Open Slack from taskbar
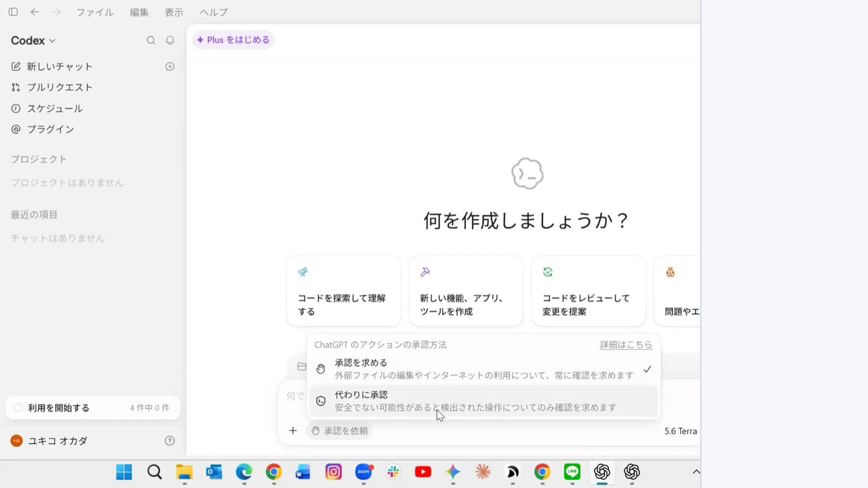Image resolution: width=868 pixels, height=488 pixels. (x=393, y=472)
